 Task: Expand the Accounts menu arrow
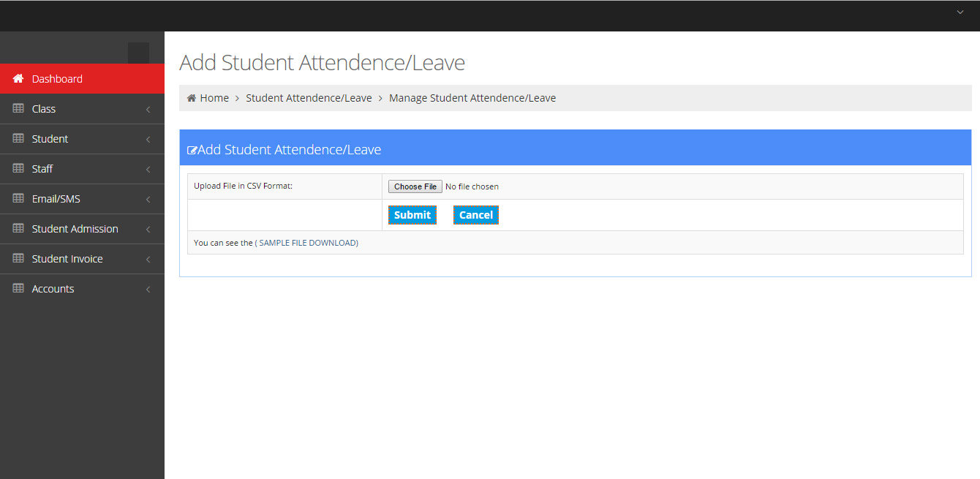click(148, 289)
